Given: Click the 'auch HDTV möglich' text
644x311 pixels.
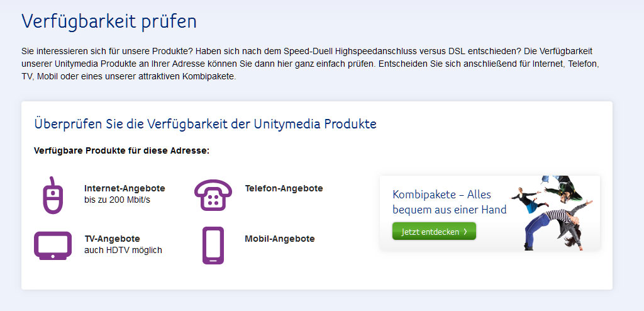Looking at the screenshot, I should [123, 250].
